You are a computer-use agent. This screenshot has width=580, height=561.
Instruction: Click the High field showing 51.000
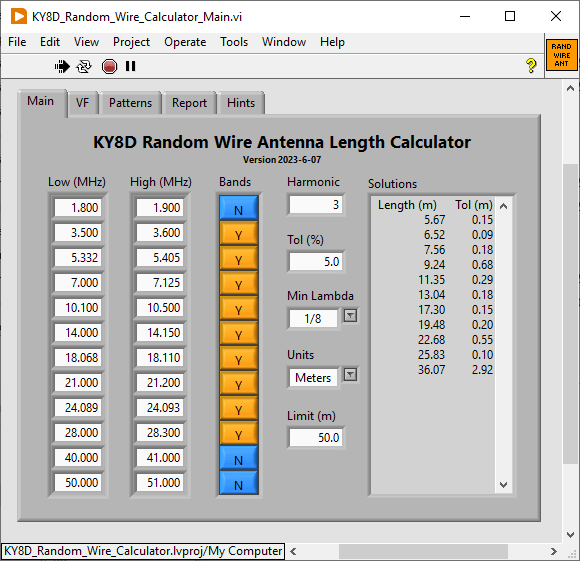click(160, 482)
